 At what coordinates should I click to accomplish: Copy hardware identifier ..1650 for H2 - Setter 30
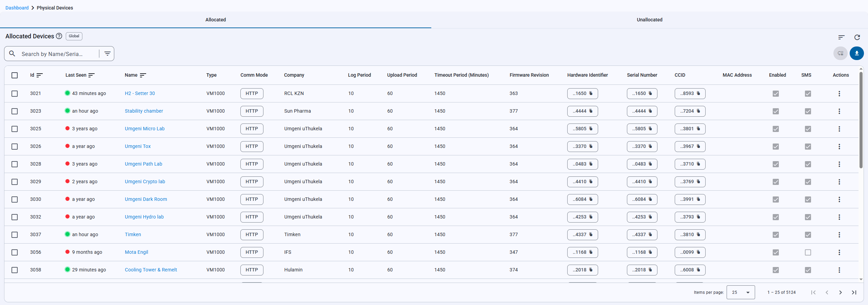tap(591, 93)
